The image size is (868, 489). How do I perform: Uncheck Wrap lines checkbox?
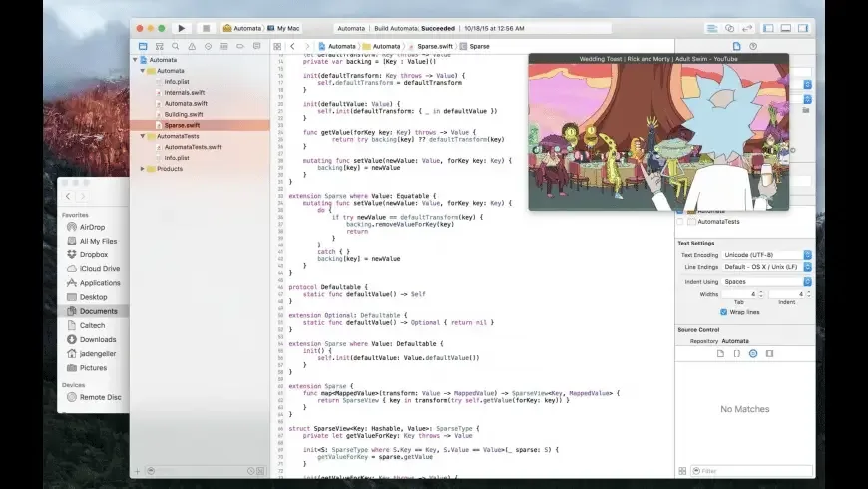pos(723,312)
